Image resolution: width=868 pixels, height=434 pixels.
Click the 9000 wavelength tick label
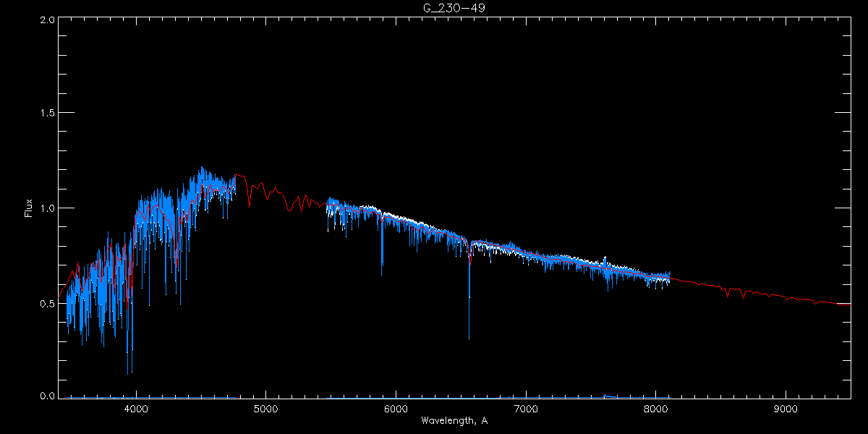click(x=786, y=409)
